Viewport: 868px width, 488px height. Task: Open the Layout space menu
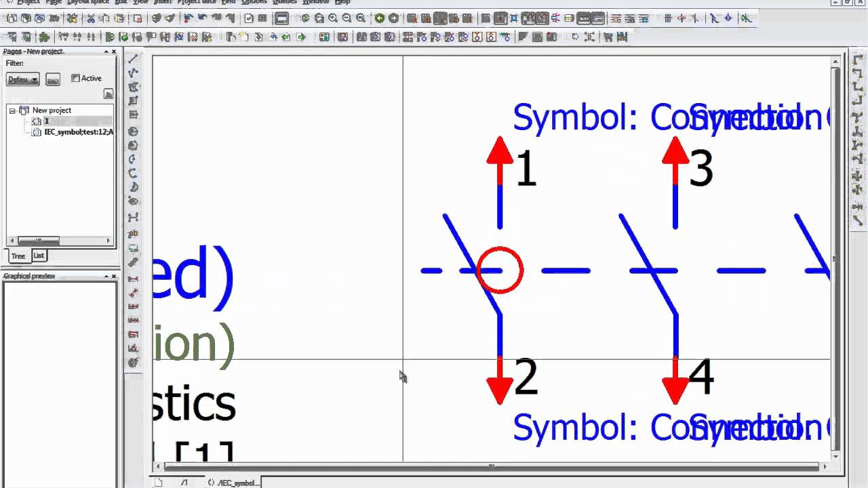87,2
